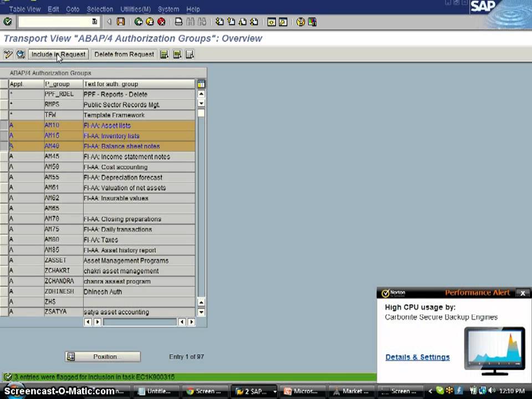Click the magnifier Details icon

(21, 54)
